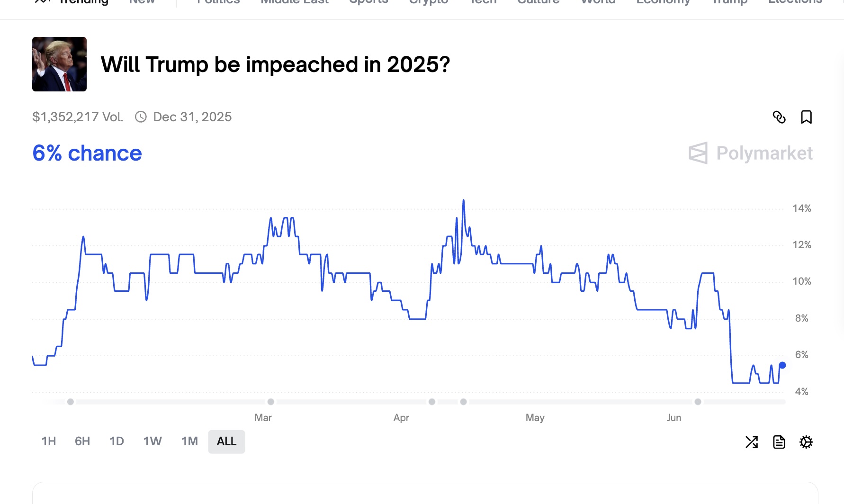Select the timeline marker right of Jun label
Image resolution: width=844 pixels, height=504 pixels.
[x=698, y=402]
